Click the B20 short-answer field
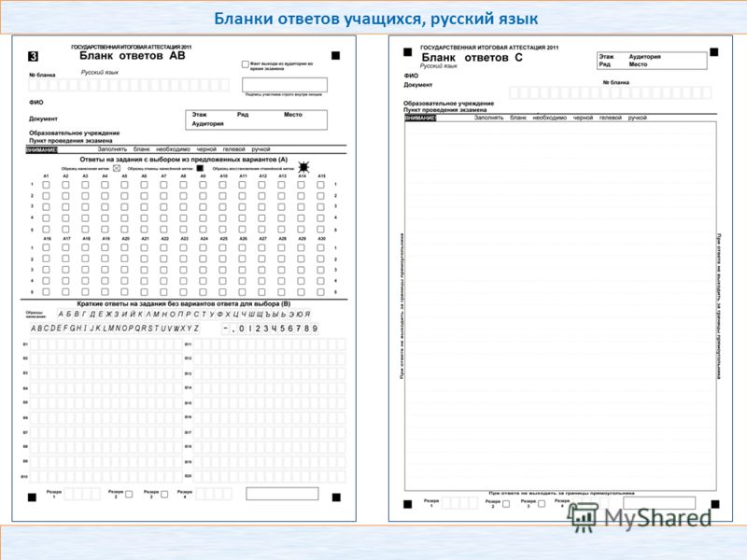The width and height of the screenshot is (747, 560). coord(269,477)
